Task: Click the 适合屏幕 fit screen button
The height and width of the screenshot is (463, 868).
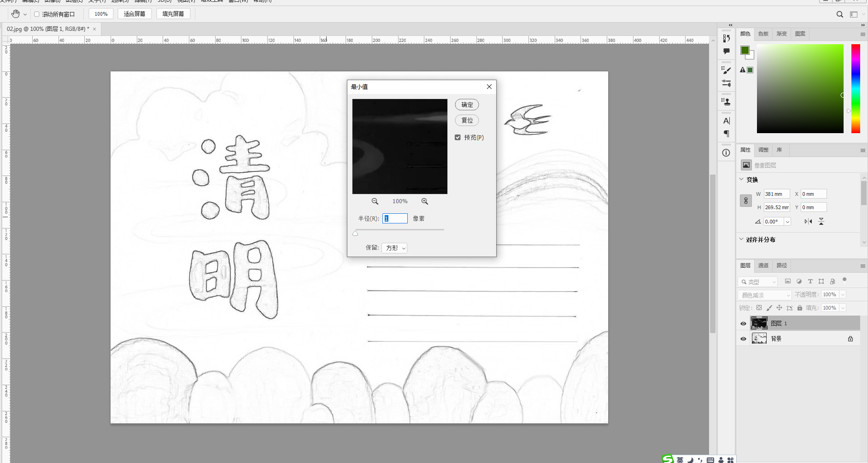Action: tap(135, 14)
